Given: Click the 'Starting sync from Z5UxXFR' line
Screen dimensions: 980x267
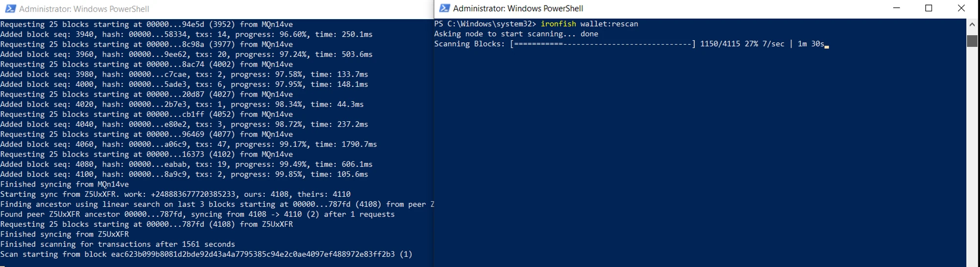Looking at the screenshot, I should pos(175,194).
